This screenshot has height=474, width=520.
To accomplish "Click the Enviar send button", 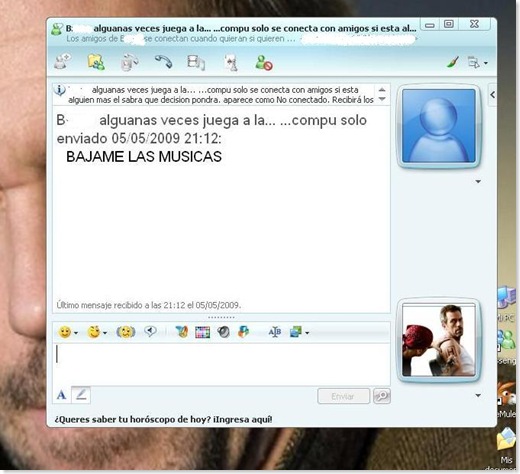I will [343, 396].
